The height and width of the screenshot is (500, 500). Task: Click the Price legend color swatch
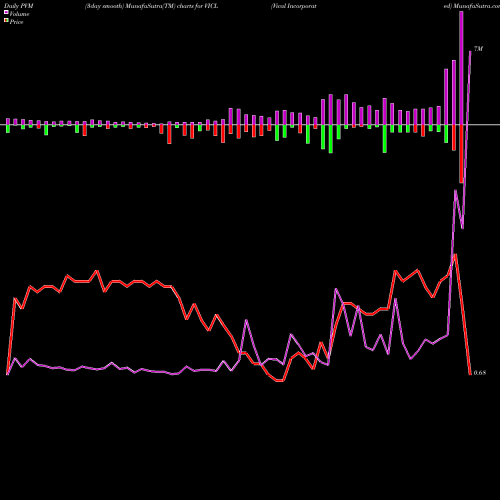pyautogui.click(x=6, y=21)
